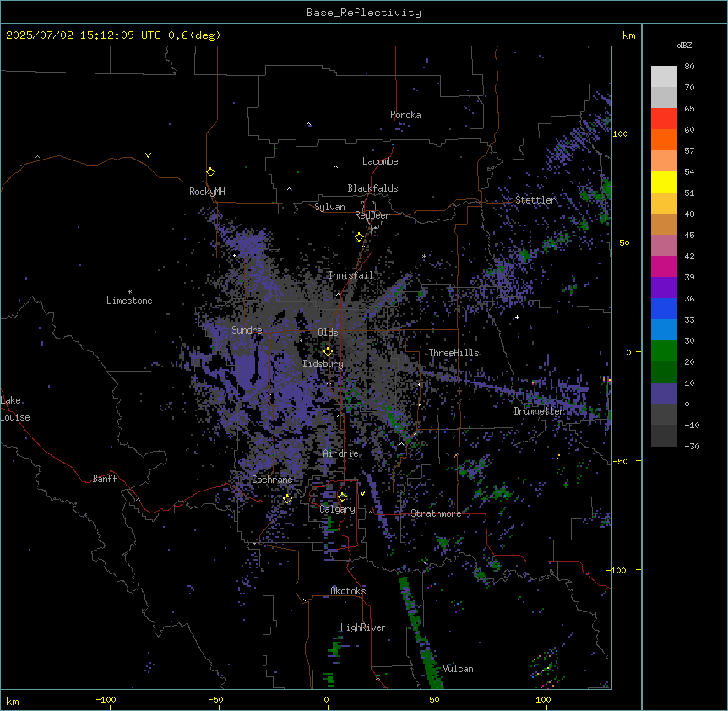The height and width of the screenshot is (711, 728).
Task: Click the yellow marker south of Cochrane
Action: 287,498
